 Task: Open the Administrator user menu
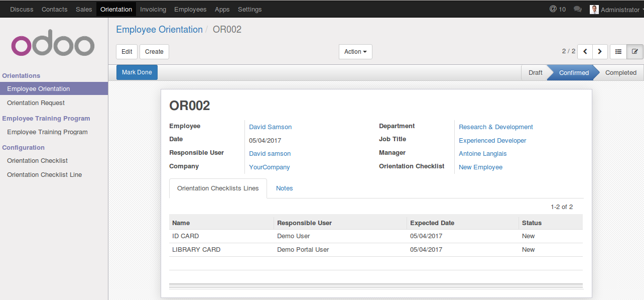620,10
